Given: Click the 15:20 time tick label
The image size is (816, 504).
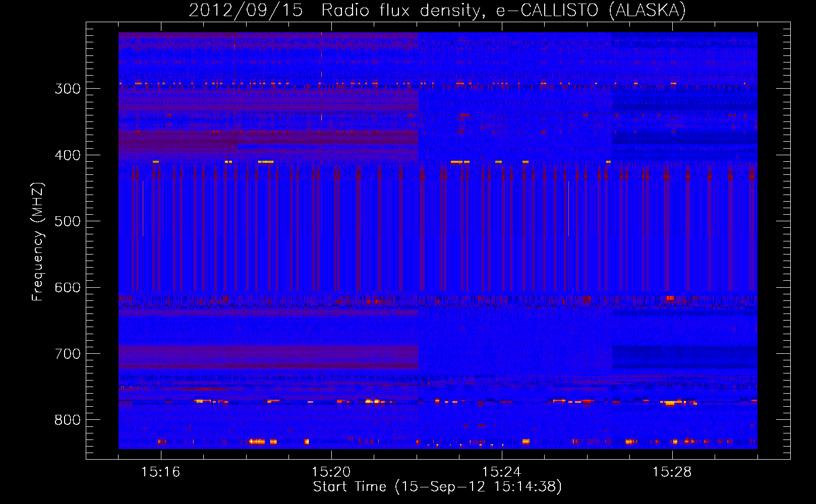Looking at the screenshot, I should click(331, 472).
